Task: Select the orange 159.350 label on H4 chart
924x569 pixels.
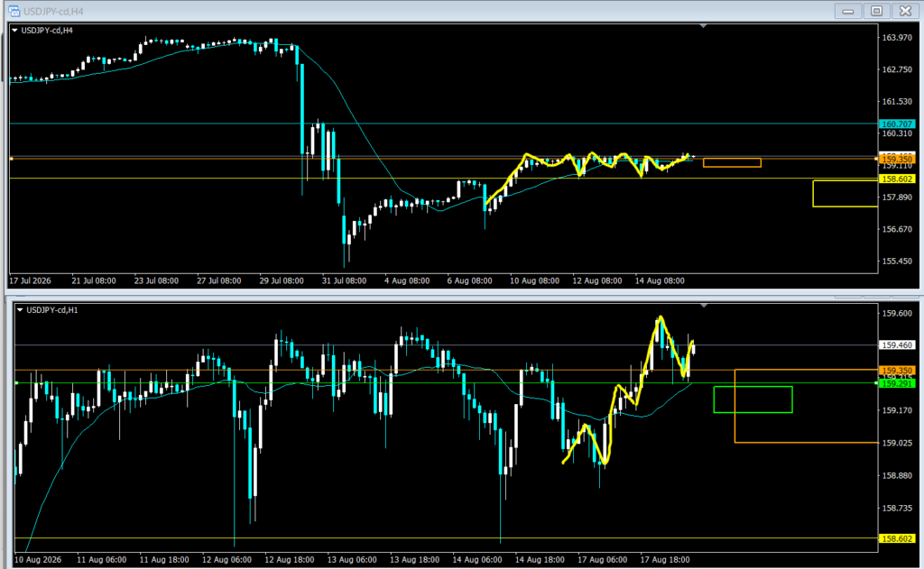Action: 897,159
